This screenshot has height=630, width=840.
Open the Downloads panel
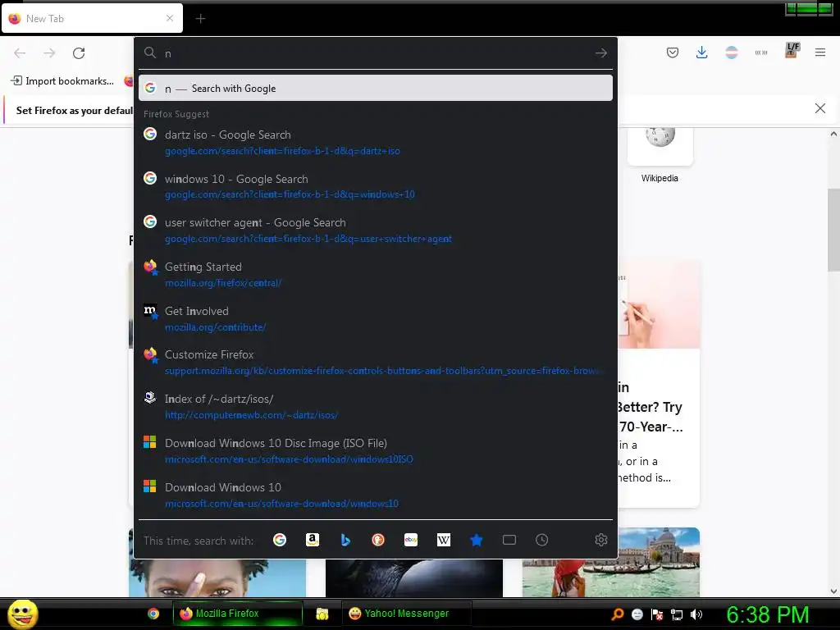click(702, 52)
